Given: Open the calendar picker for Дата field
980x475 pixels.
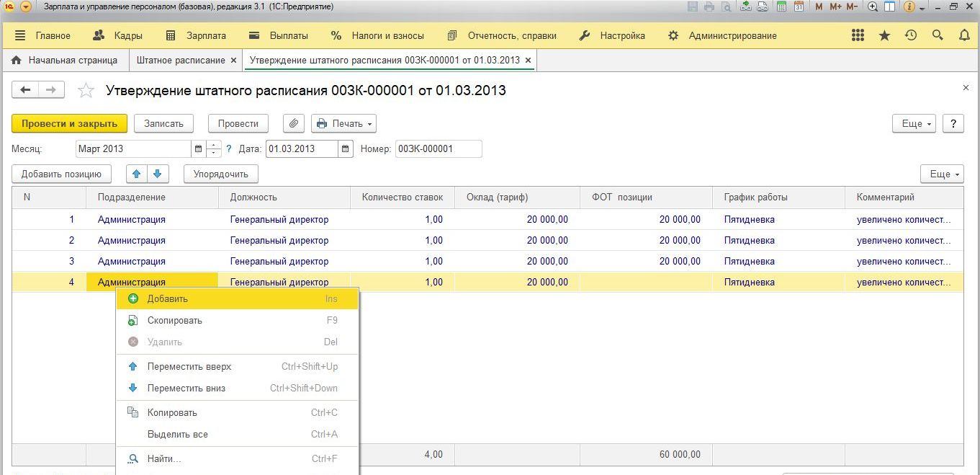Looking at the screenshot, I should click(346, 149).
